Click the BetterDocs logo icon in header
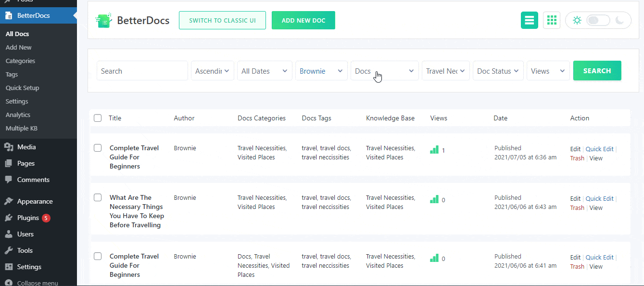The width and height of the screenshot is (644, 286). [x=104, y=21]
